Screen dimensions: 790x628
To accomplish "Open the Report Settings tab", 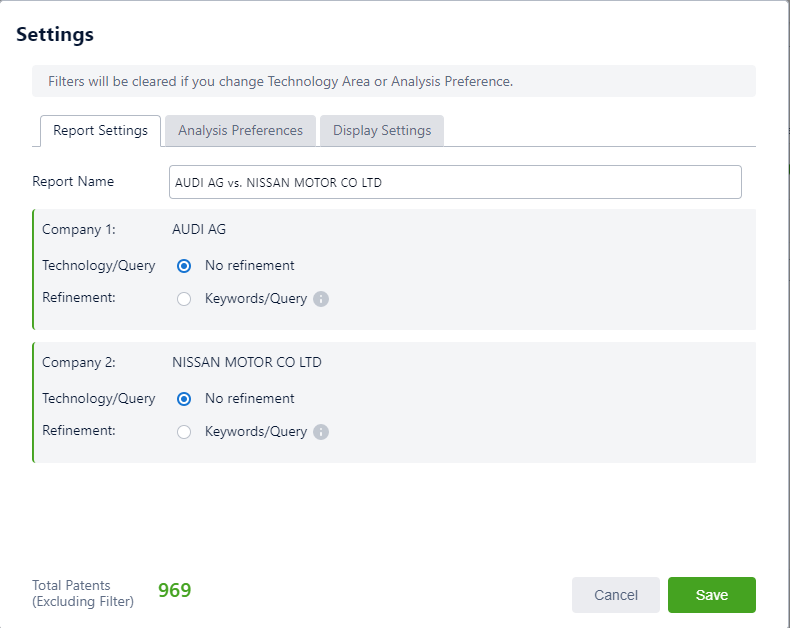I will click(x=100, y=131).
